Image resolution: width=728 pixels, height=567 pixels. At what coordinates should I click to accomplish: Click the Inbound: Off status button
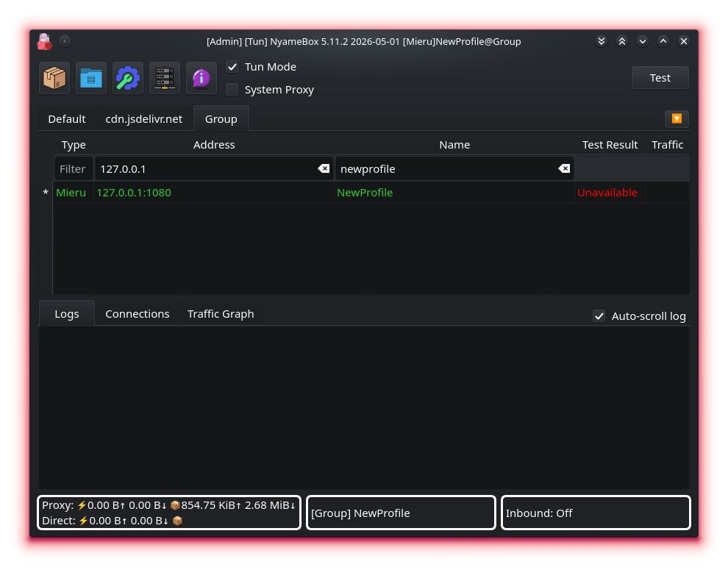click(x=596, y=513)
